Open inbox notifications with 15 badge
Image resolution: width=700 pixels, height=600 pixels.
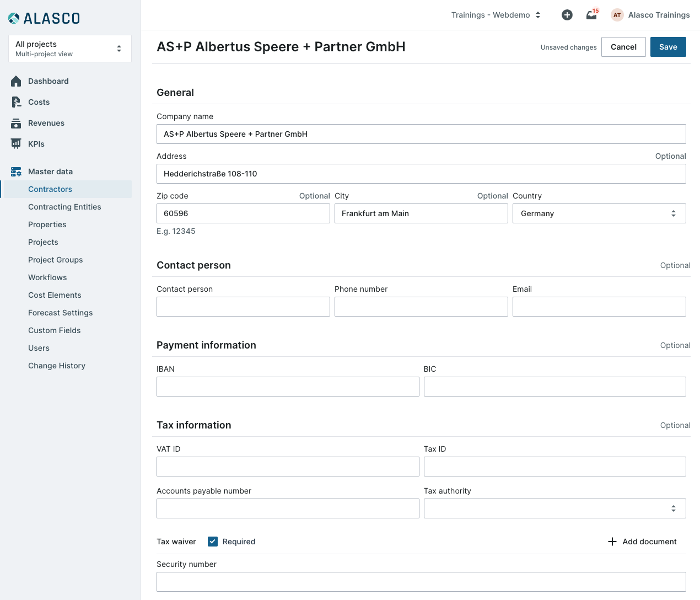[592, 15]
